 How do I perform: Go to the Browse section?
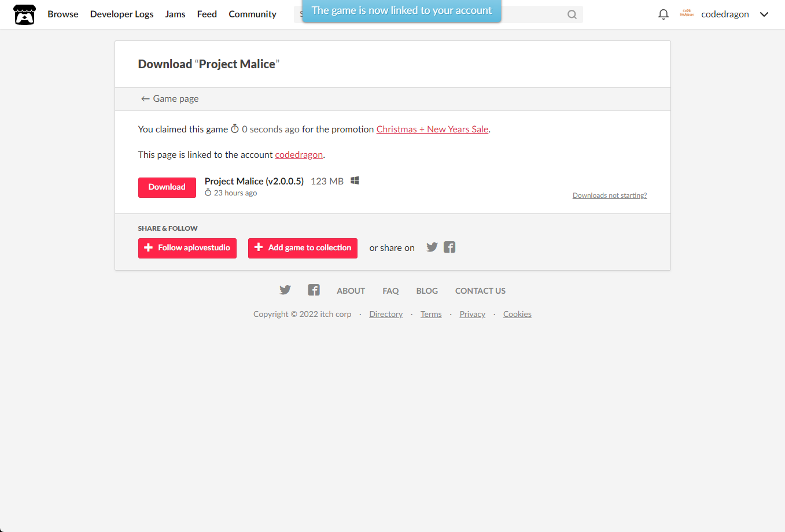tap(63, 14)
